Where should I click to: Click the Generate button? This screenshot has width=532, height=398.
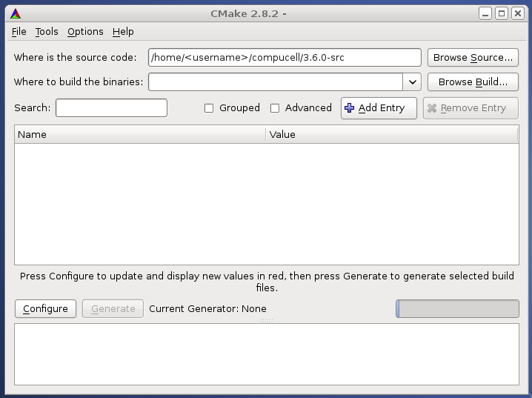pos(113,309)
